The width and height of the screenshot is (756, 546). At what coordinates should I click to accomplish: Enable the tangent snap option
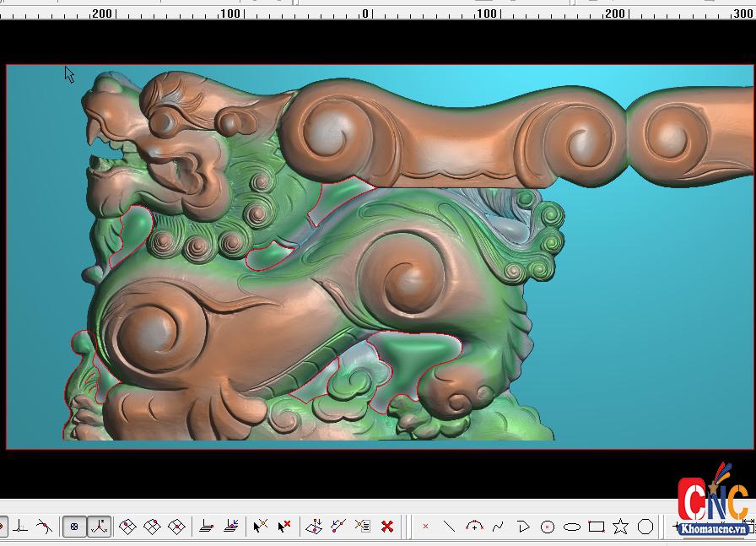pos(44,527)
